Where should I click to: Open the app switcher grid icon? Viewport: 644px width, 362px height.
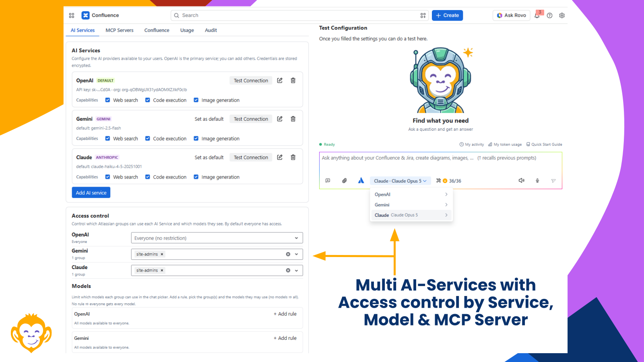[72, 15]
